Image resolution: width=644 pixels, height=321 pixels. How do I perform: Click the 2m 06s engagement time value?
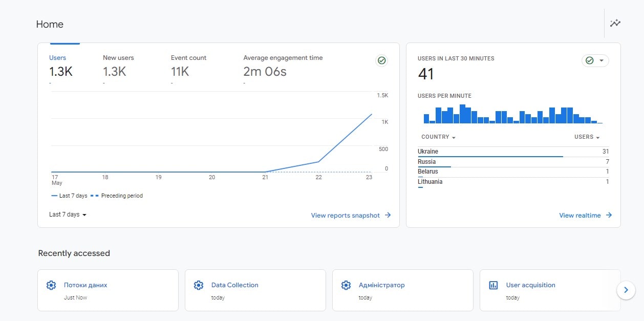click(x=265, y=72)
